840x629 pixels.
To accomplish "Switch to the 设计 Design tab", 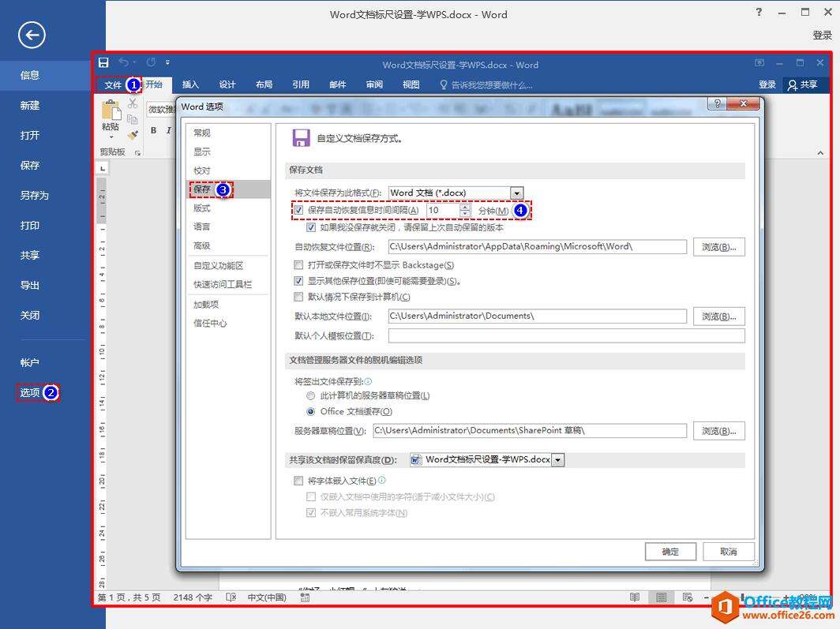I will (227, 84).
